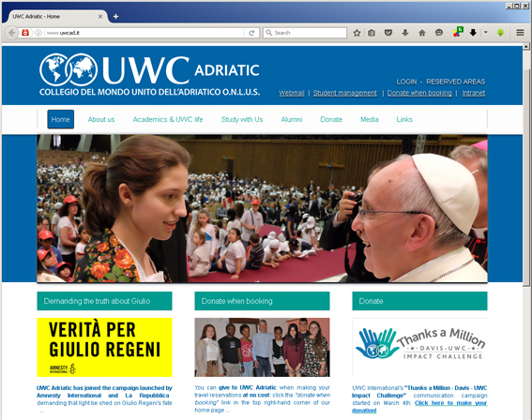532x420 pixels.
Task: Open the Donate navigation menu item
Action: pyautogui.click(x=331, y=119)
